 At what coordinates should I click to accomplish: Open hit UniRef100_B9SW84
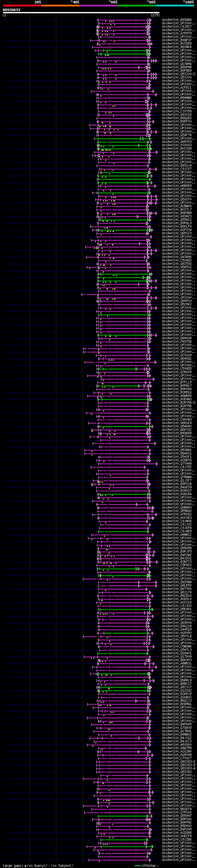pos(177,20)
